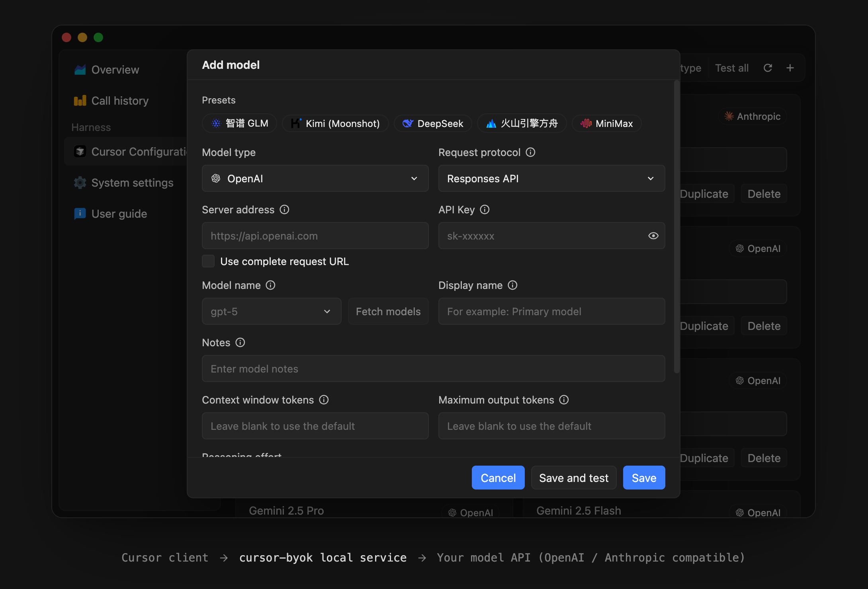Click the Gemini 2.5 Flash card title

(x=579, y=511)
